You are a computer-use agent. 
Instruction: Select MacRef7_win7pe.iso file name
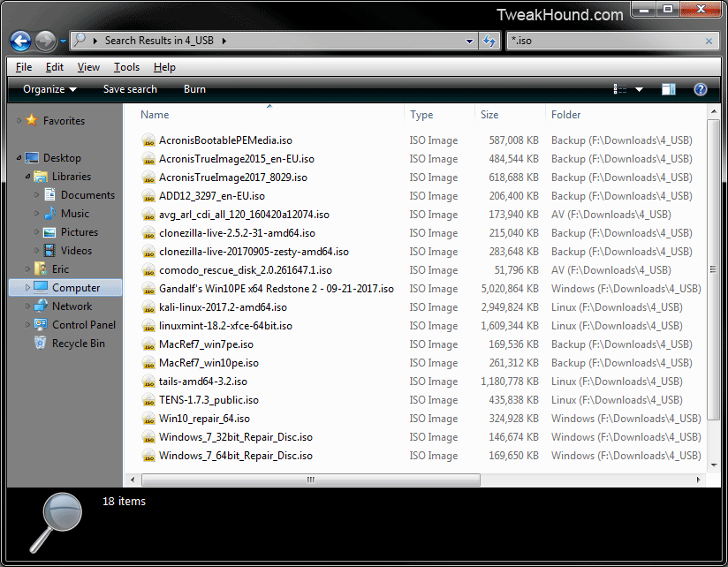206,344
